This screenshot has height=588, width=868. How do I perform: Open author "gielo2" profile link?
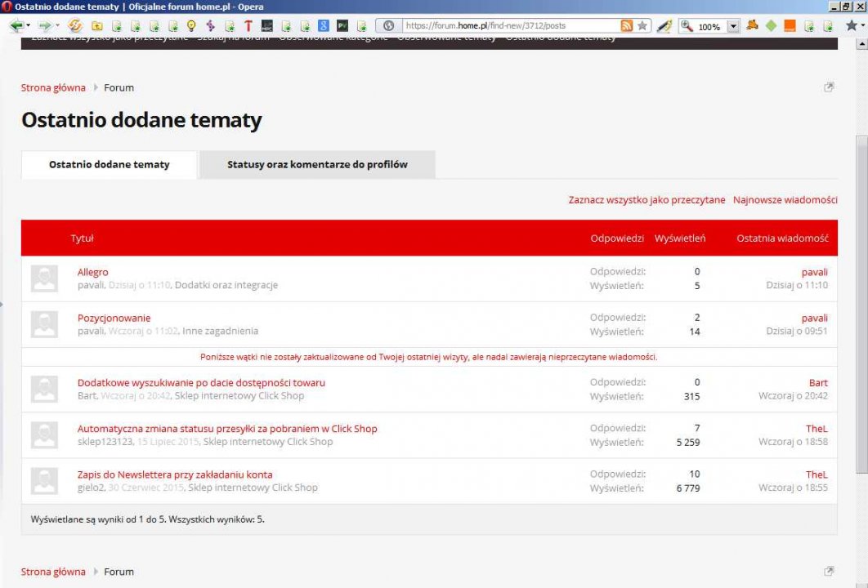pos(91,488)
